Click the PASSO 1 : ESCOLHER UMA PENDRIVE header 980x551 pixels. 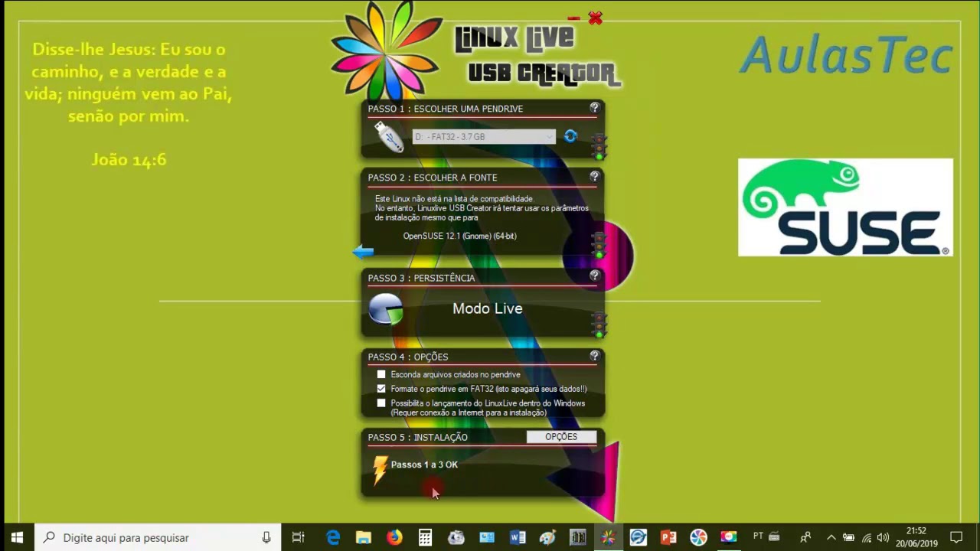[x=446, y=109]
